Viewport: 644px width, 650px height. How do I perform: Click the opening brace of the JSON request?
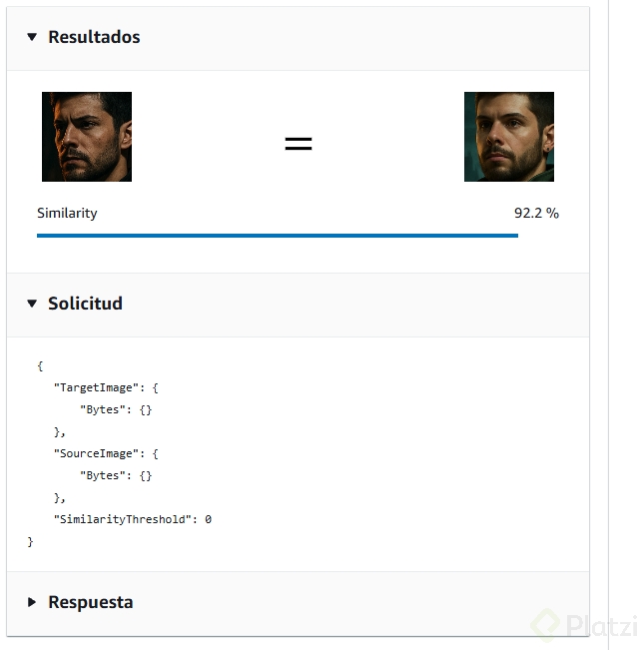coord(40,365)
